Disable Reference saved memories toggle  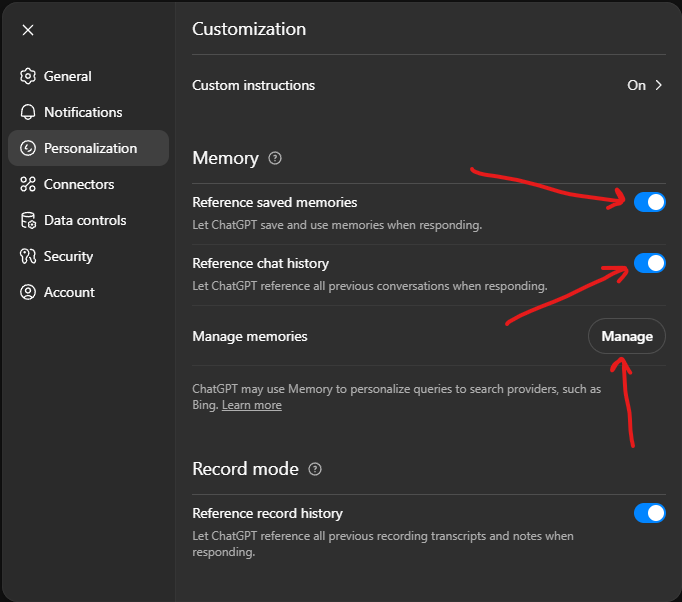[649, 202]
